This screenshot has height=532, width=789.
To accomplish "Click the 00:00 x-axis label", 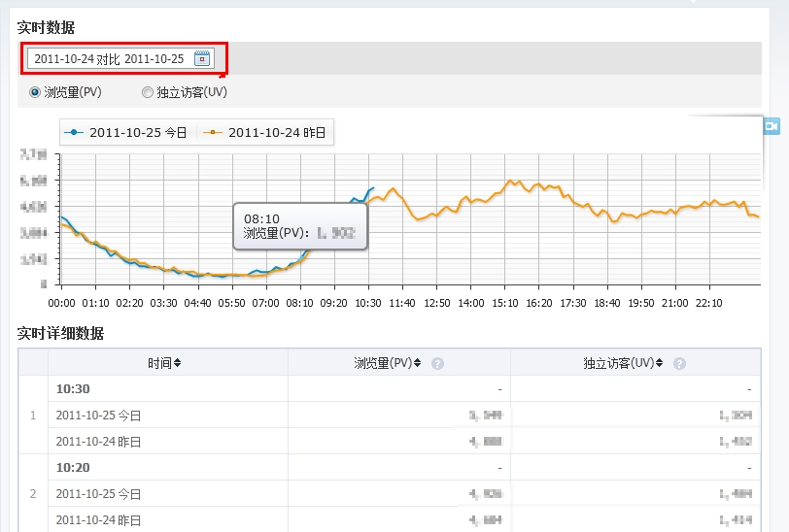I will [x=61, y=303].
